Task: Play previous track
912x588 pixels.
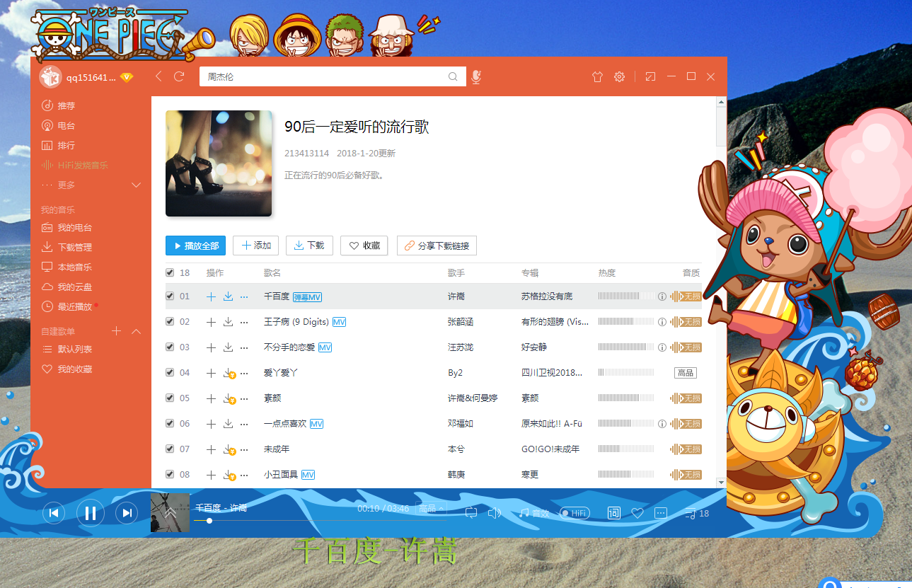Action: click(54, 513)
